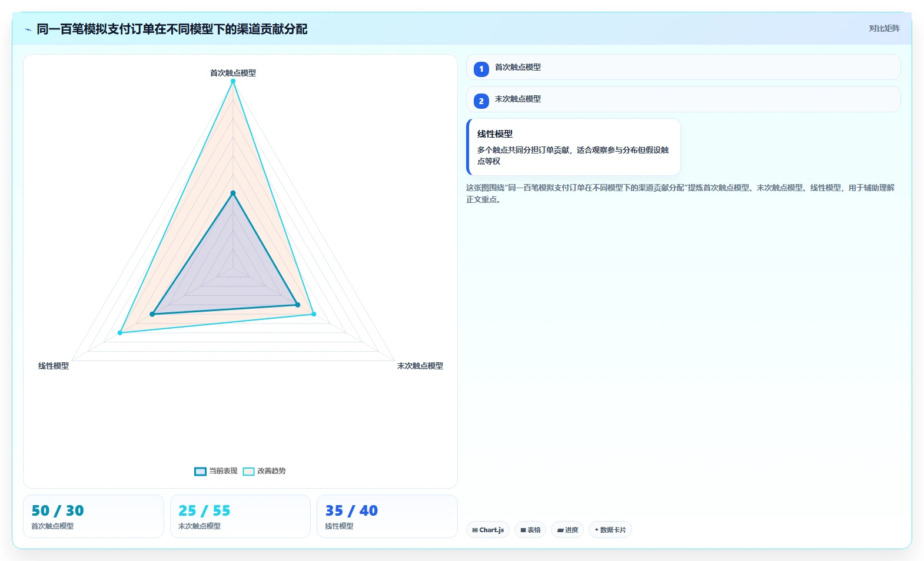Click the 数据卡片 tag

tap(610, 530)
